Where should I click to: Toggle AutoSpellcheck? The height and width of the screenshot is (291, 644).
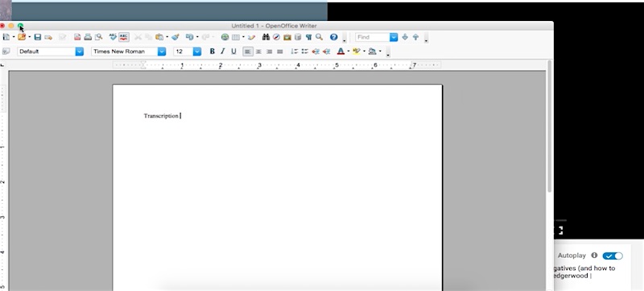(x=124, y=37)
